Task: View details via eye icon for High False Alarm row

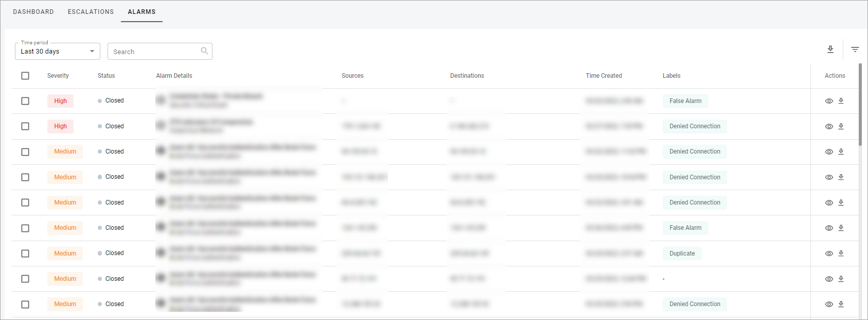Action: click(x=829, y=101)
